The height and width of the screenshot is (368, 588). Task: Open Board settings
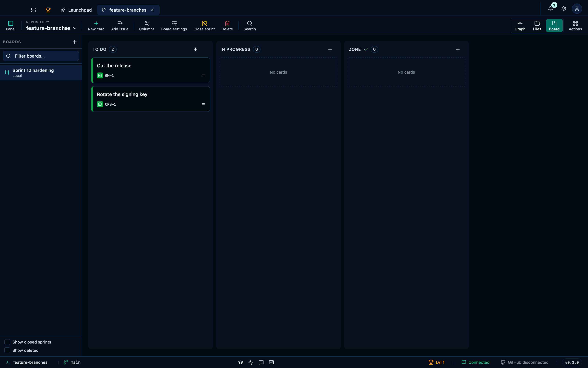[174, 26]
